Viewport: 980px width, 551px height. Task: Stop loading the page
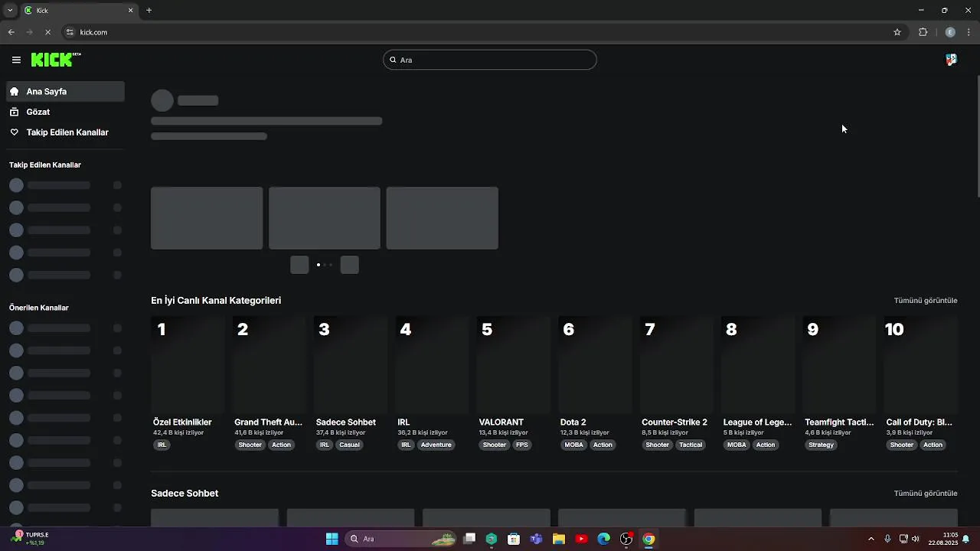[47, 32]
